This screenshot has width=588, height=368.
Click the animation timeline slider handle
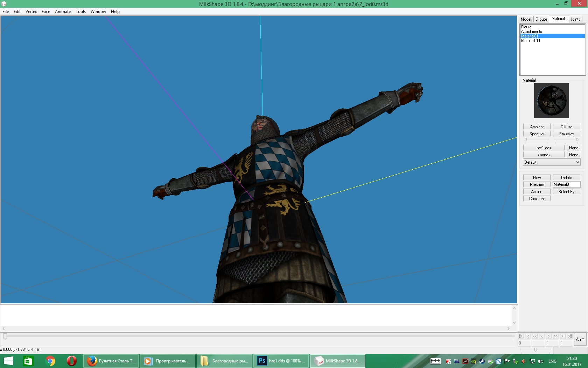pyautogui.click(x=5, y=336)
